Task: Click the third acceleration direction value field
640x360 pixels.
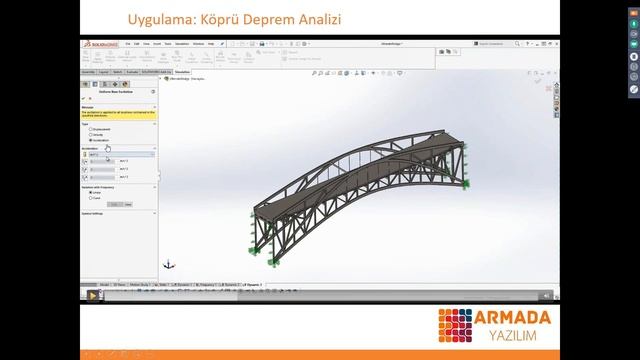Action: pos(102,177)
